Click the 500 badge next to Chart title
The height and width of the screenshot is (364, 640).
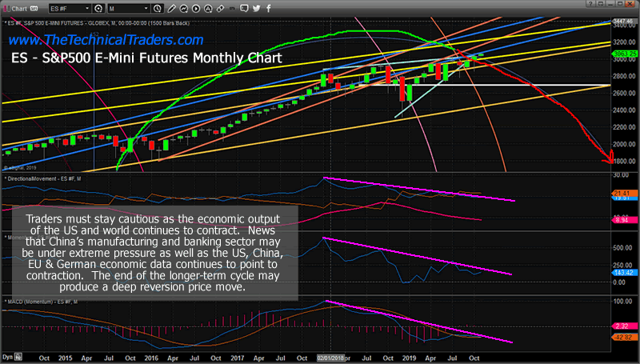[x=34, y=9]
